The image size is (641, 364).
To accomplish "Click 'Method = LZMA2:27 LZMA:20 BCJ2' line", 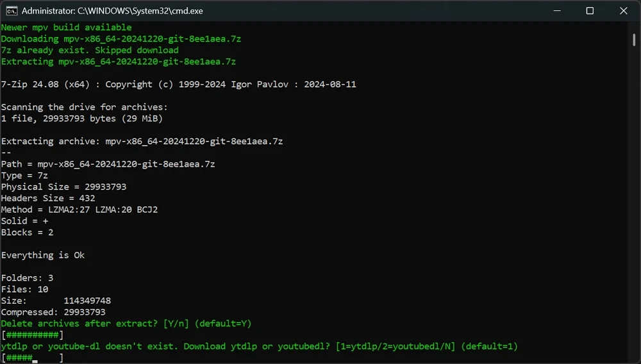I will coord(79,210).
